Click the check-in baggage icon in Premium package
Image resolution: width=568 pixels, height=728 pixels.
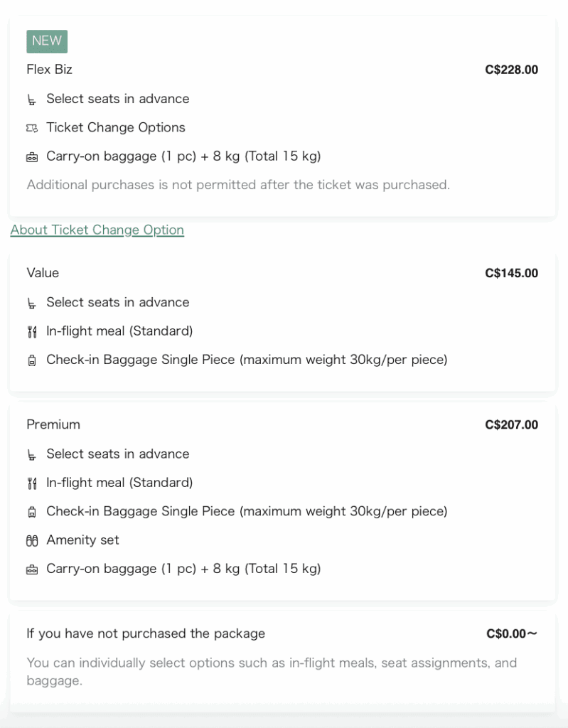click(31, 512)
